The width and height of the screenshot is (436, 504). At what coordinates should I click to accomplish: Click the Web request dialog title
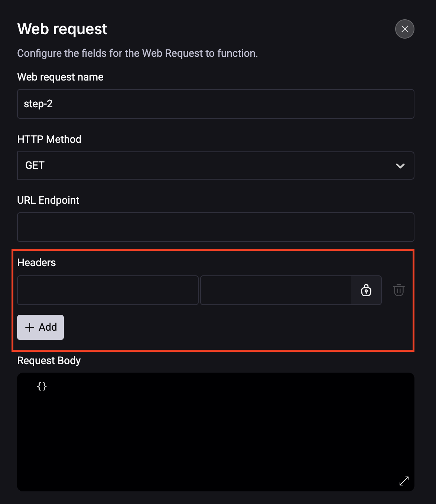[x=62, y=29]
